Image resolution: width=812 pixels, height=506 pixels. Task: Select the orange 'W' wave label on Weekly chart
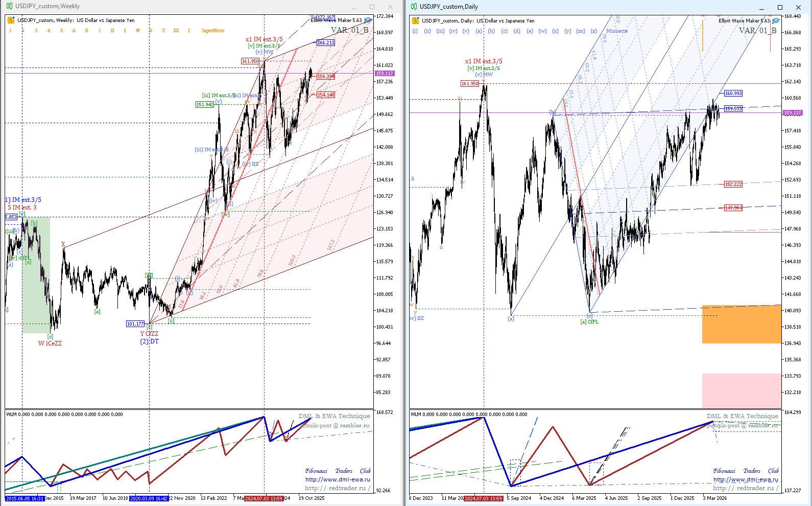(138, 31)
